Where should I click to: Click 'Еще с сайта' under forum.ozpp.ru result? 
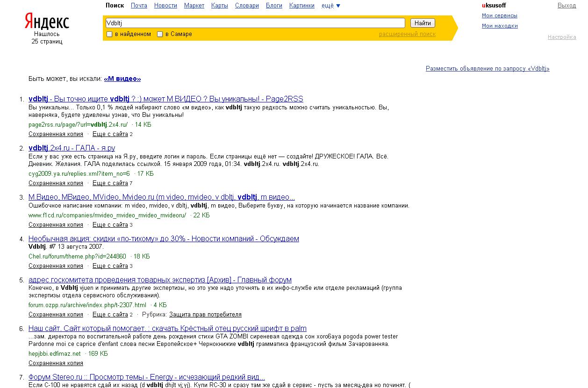point(110,315)
